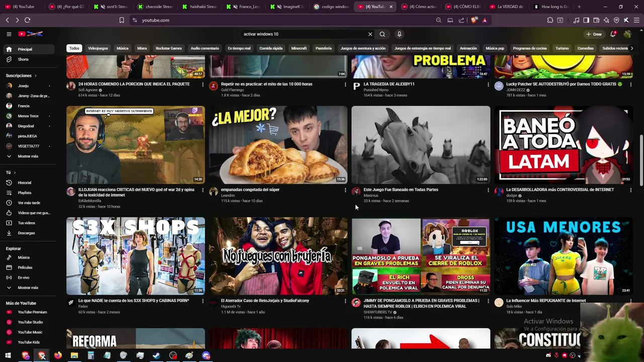Open YouTube Kids link

point(30,342)
